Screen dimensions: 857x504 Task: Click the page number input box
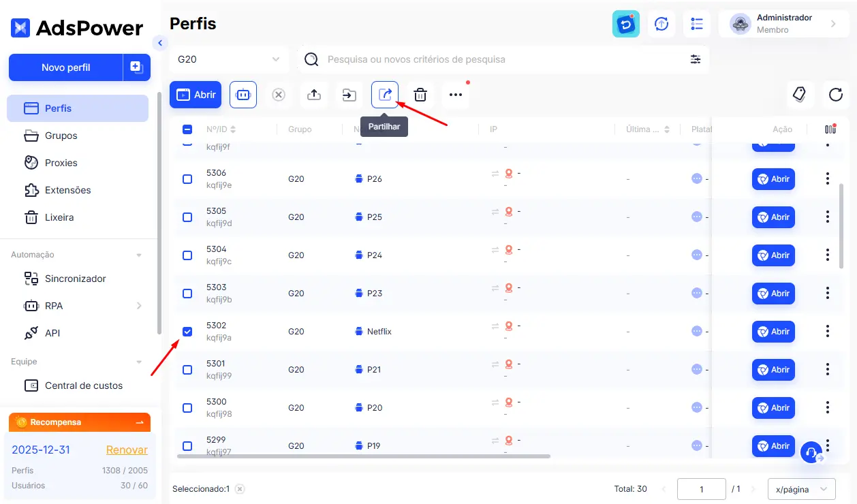(x=702, y=489)
